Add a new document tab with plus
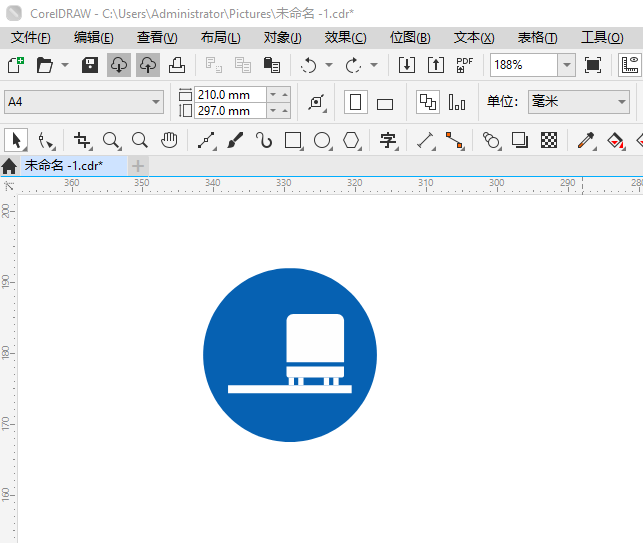This screenshot has height=543, width=643. pyautogui.click(x=138, y=165)
